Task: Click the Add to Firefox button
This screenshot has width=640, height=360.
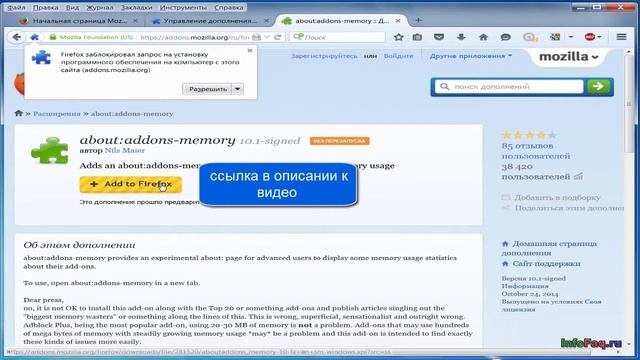Action: point(131,184)
